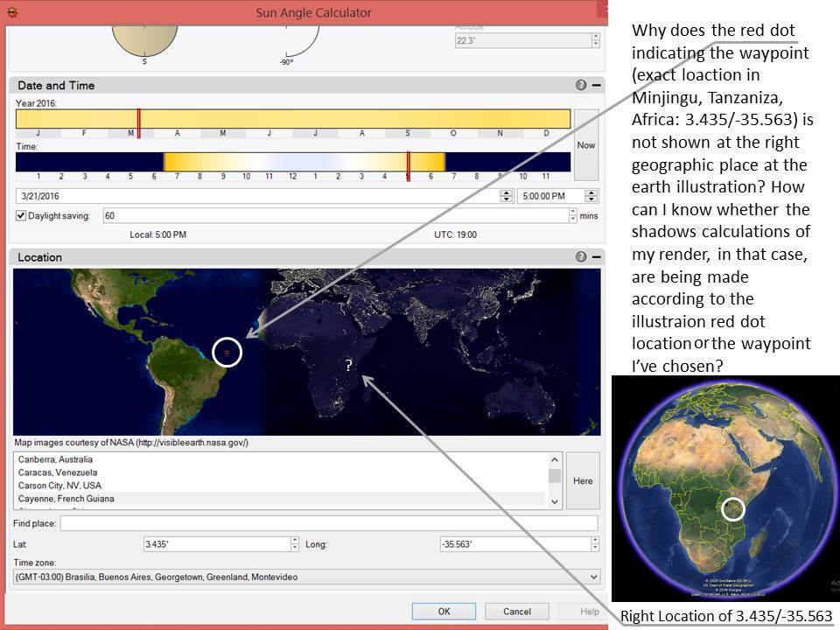Click the Cancel button
Screen dimensions: 840x630
(x=517, y=612)
